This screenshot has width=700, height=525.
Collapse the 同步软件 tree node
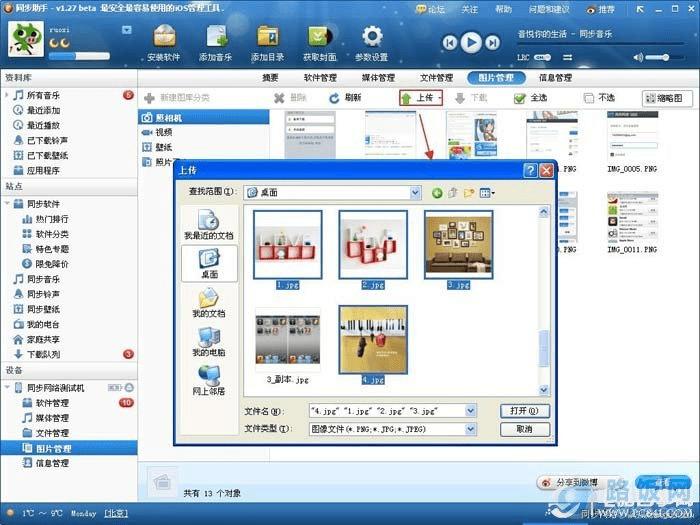click(x=7, y=204)
